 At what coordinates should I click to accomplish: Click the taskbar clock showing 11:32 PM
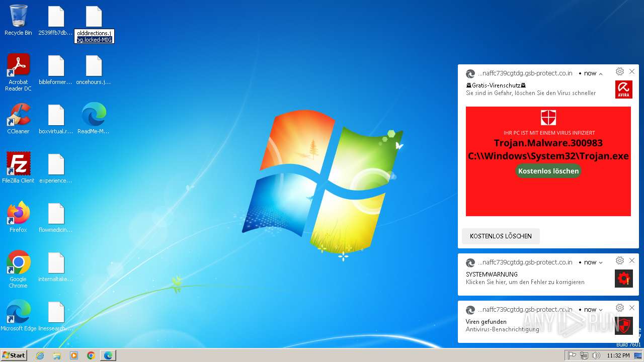point(618,355)
